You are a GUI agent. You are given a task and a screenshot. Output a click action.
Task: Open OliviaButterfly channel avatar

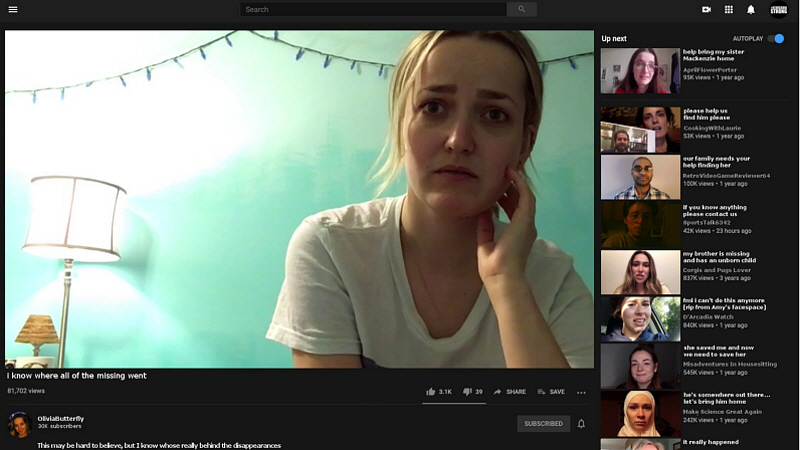(19, 424)
